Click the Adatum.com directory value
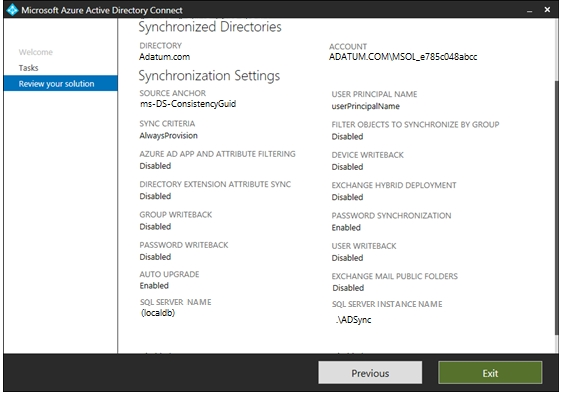 pos(165,57)
